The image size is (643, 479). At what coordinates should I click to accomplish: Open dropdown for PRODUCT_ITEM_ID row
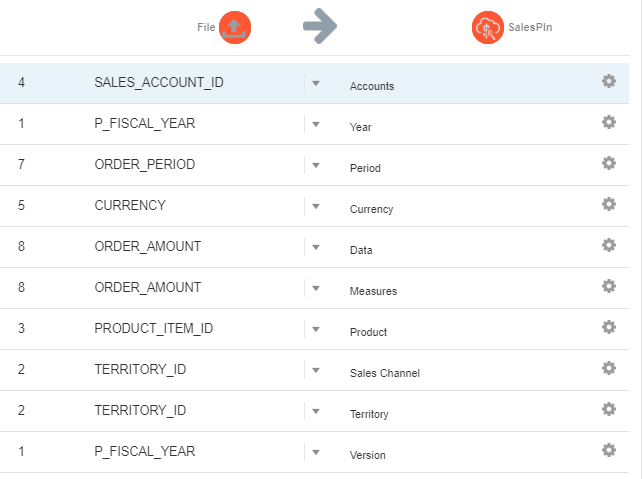coord(316,329)
